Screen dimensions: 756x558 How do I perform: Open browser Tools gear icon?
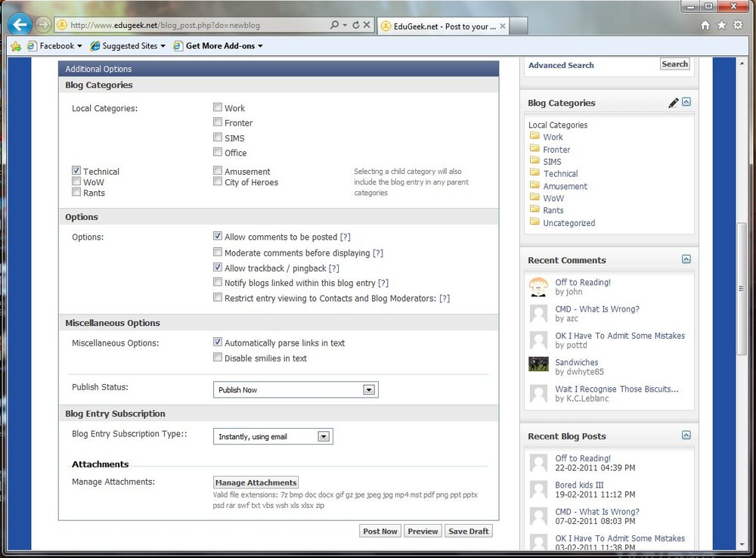pos(738,25)
